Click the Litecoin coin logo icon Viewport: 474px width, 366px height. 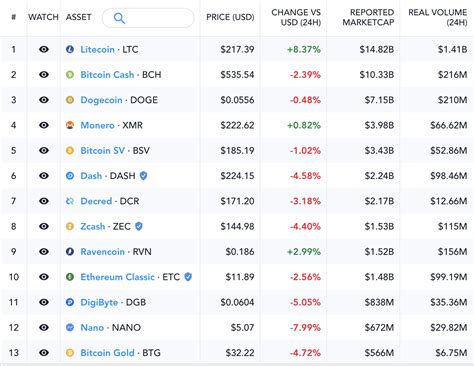click(70, 49)
